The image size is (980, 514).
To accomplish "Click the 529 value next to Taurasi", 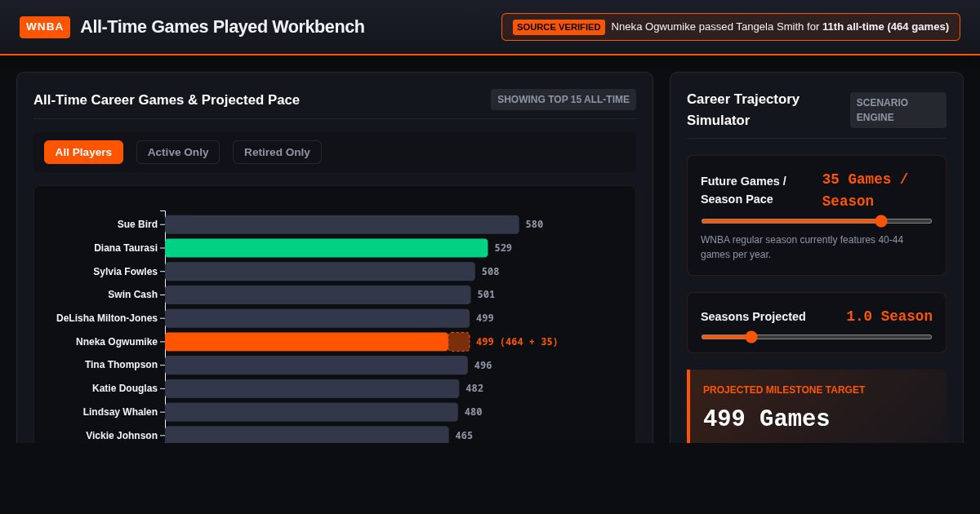I will (x=503, y=248).
